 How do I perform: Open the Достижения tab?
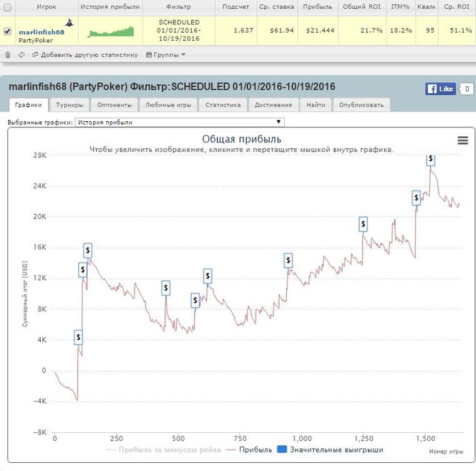coord(273,105)
